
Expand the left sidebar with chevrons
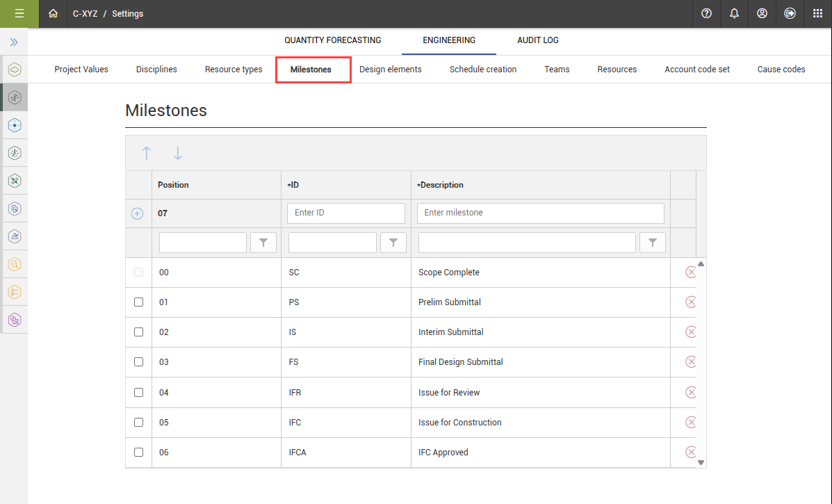(x=14, y=42)
